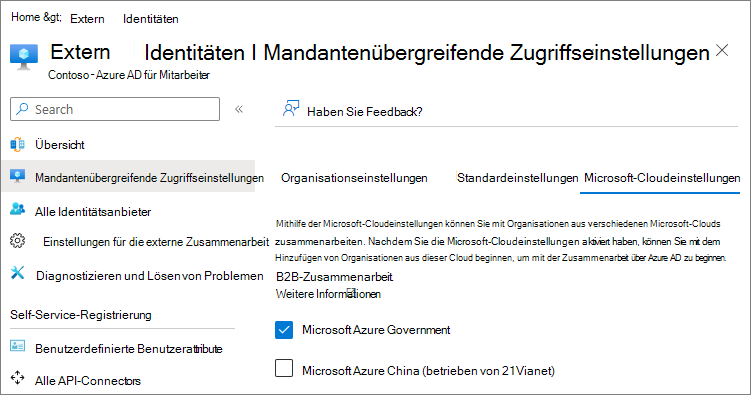This screenshot has width=751, height=395.
Task: Click the feedback person icon
Action: coord(291,109)
